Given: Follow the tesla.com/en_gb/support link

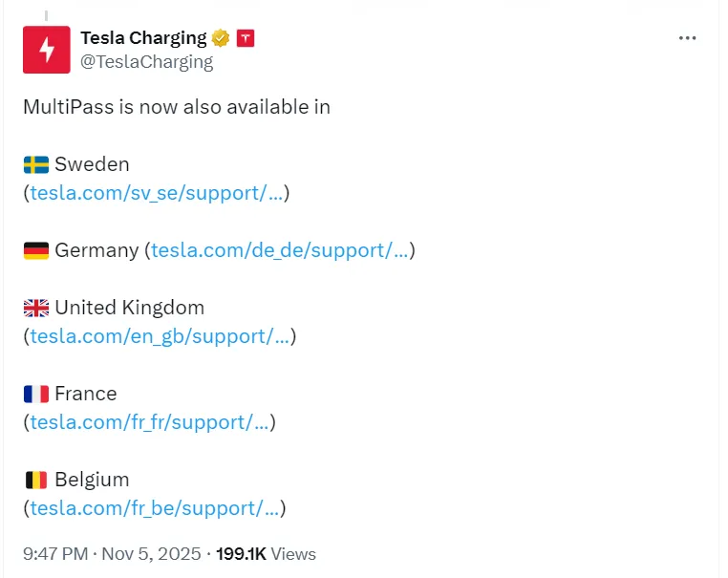Looking at the screenshot, I should tap(160, 336).
